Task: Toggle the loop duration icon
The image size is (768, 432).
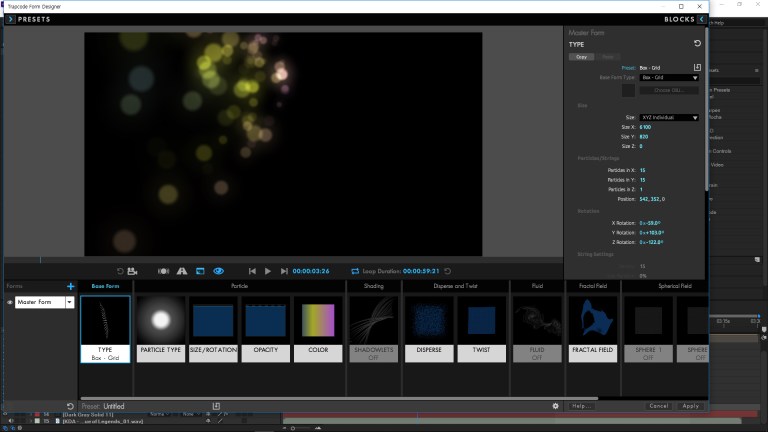Action: tap(355, 271)
